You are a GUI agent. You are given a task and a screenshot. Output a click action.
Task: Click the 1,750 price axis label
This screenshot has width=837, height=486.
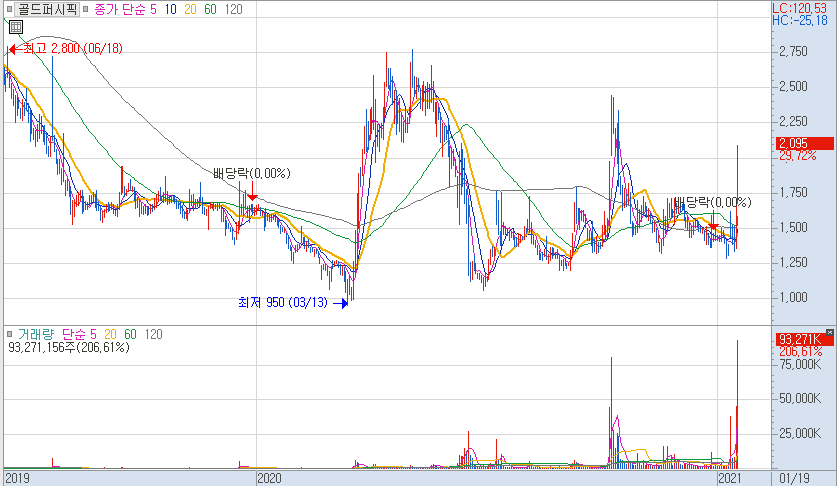[793, 192]
